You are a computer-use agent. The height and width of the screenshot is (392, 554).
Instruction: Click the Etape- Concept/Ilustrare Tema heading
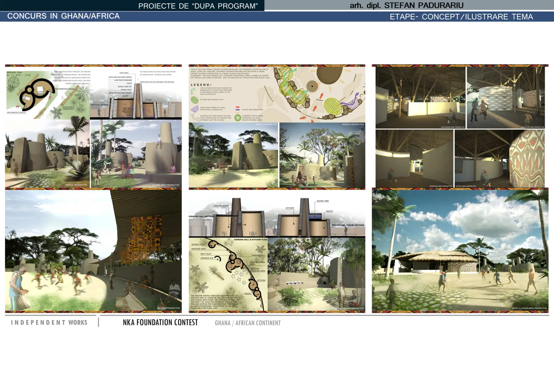[x=461, y=17]
